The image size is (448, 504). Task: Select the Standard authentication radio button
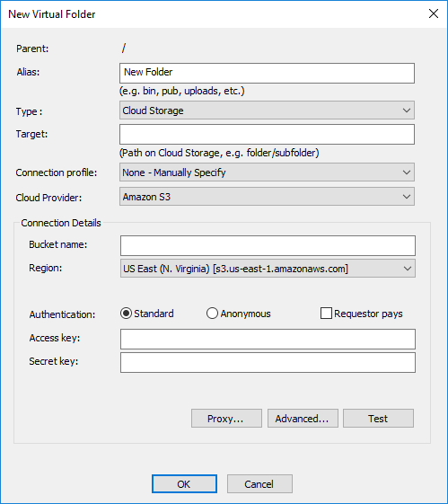coord(126,314)
